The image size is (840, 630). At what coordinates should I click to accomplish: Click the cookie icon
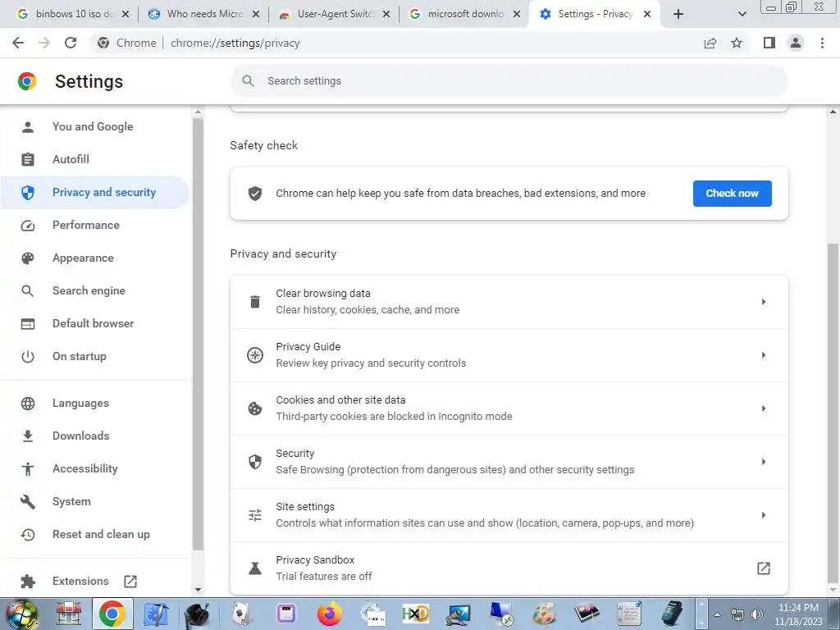click(255, 409)
